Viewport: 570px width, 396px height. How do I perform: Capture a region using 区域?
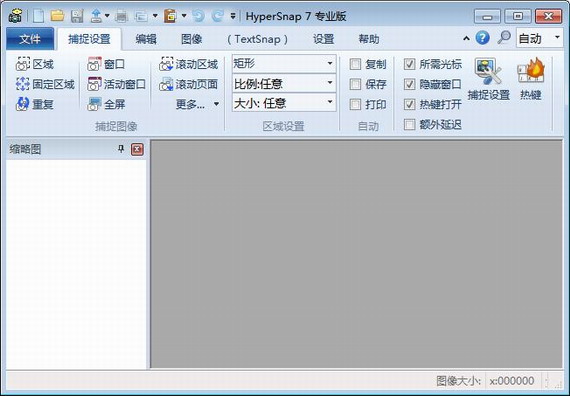pyautogui.click(x=35, y=64)
